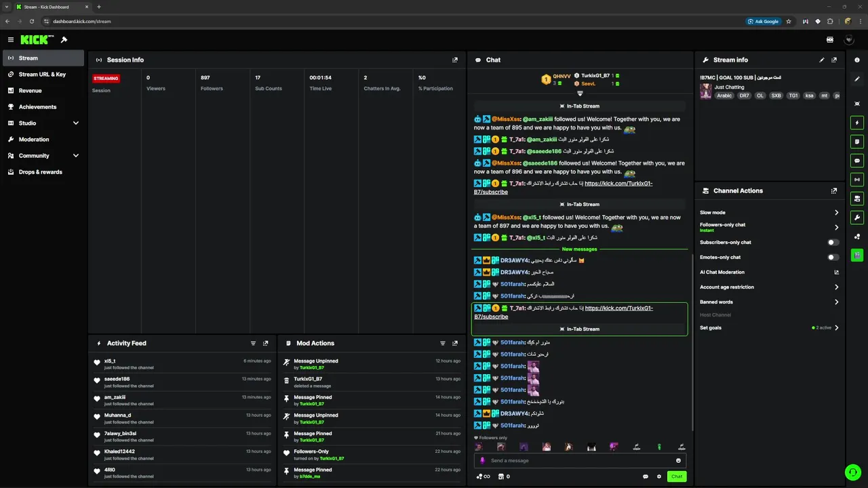Toggle the broadcast widget in right sidebar
Screen dimensions: 868x488
857,180
